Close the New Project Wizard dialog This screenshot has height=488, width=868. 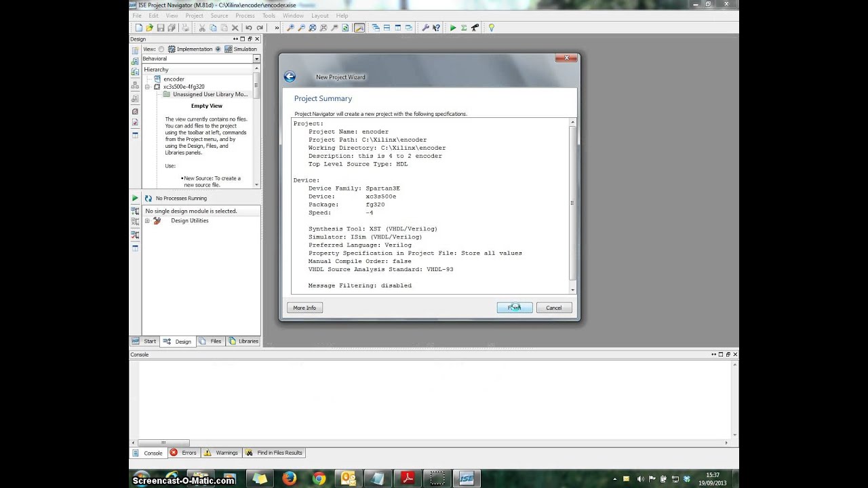point(566,58)
